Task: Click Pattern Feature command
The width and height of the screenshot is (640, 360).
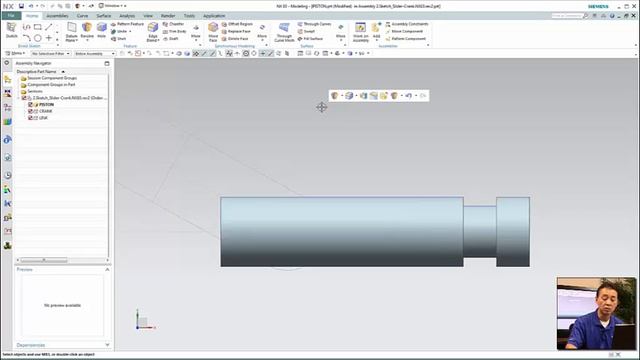Action: [x=127, y=24]
